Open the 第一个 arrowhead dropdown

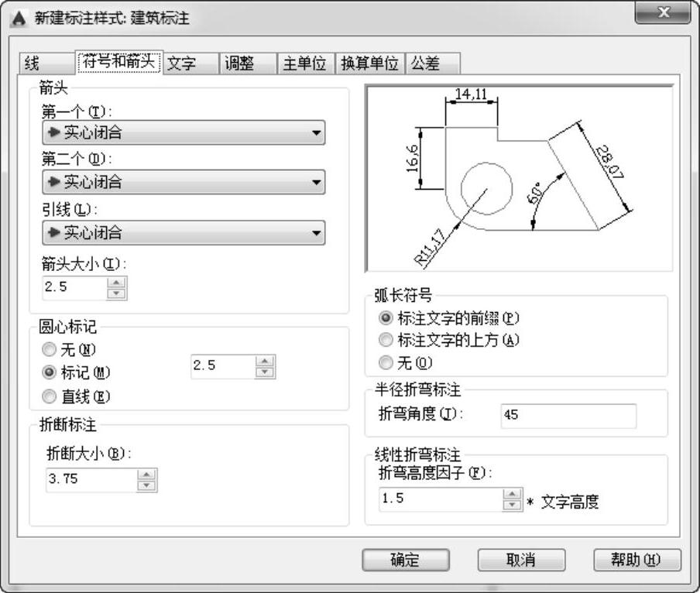pos(184,132)
